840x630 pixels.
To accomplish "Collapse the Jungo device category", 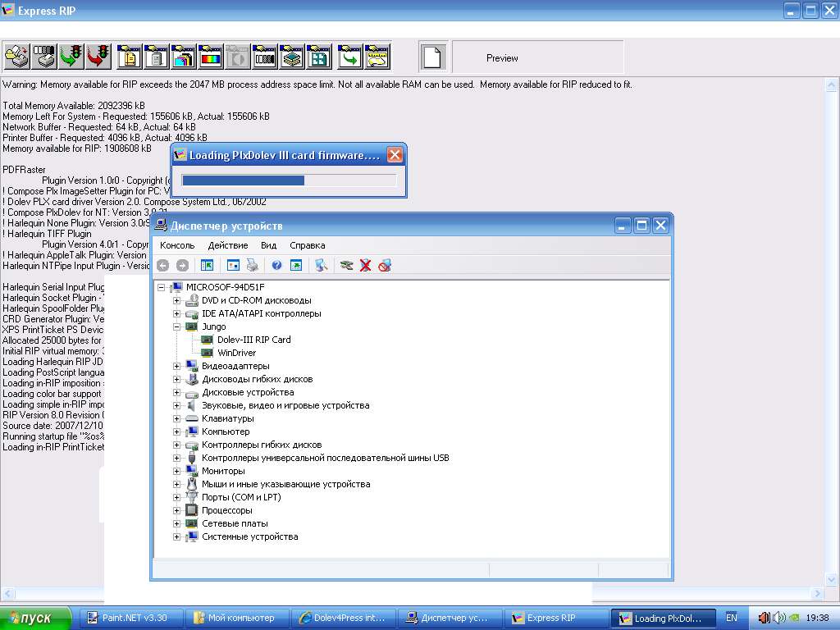I will click(177, 326).
